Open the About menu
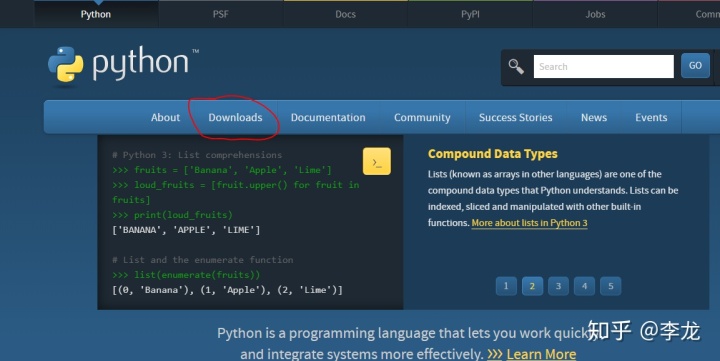 (x=165, y=118)
